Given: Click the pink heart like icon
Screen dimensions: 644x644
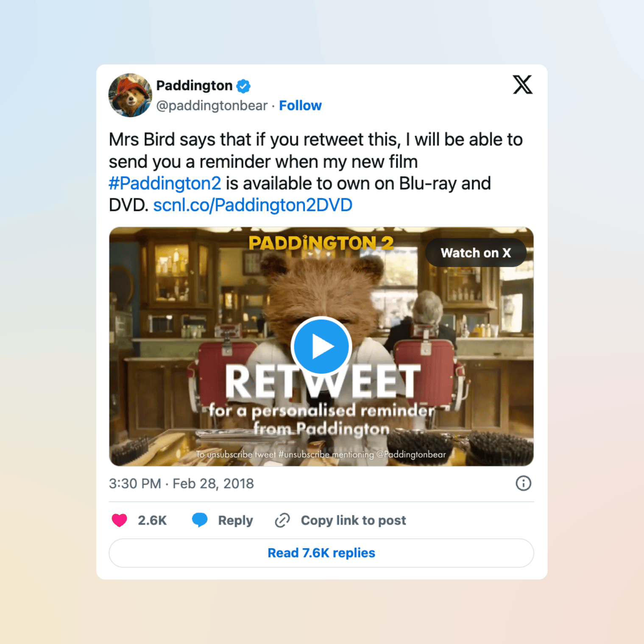Looking at the screenshot, I should click(x=119, y=520).
